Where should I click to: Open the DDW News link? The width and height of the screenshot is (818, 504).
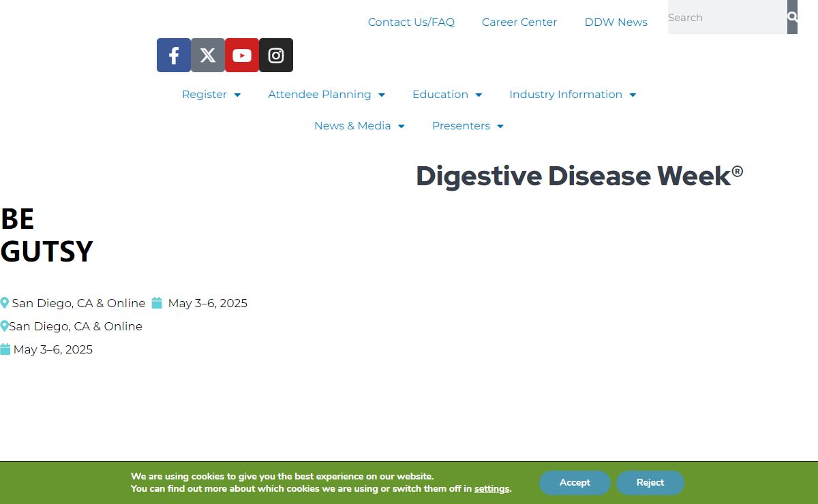click(x=616, y=22)
